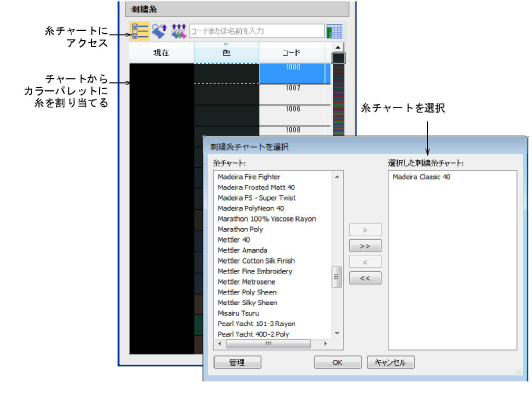Select Madeira Frosted Matt 40 in chart list
The width and height of the screenshot is (532, 396).
pos(256,187)
